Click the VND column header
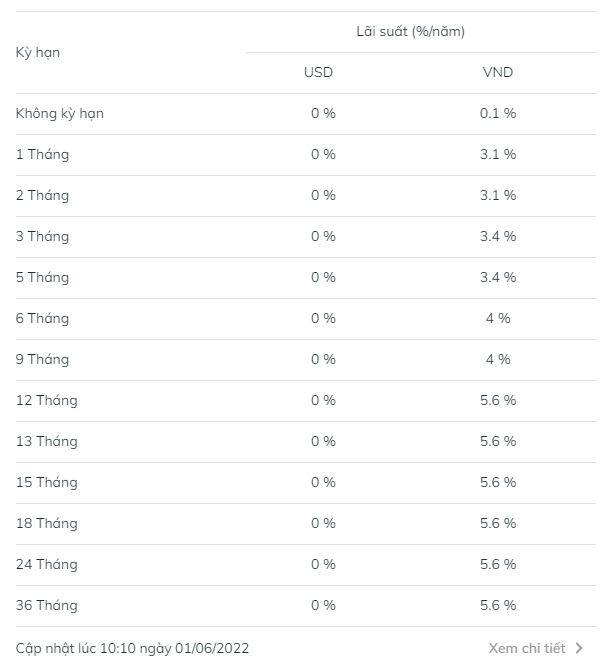 coord(497,72)
